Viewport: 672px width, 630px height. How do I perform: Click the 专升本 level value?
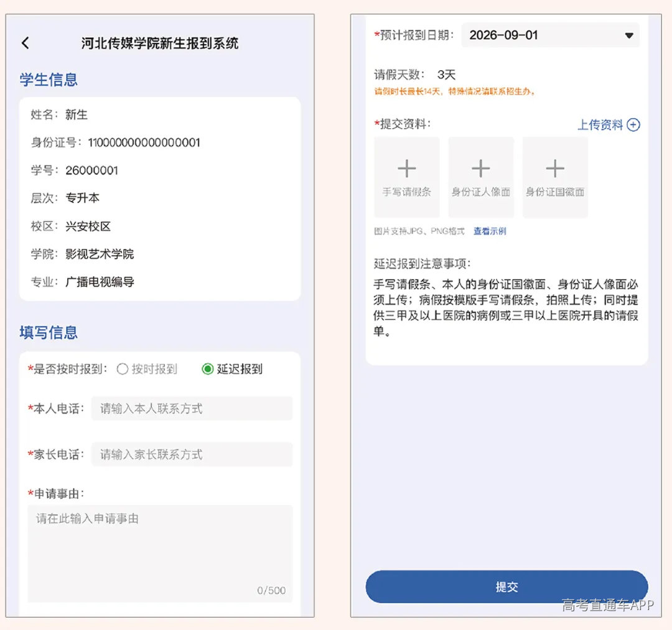point(82,198)
